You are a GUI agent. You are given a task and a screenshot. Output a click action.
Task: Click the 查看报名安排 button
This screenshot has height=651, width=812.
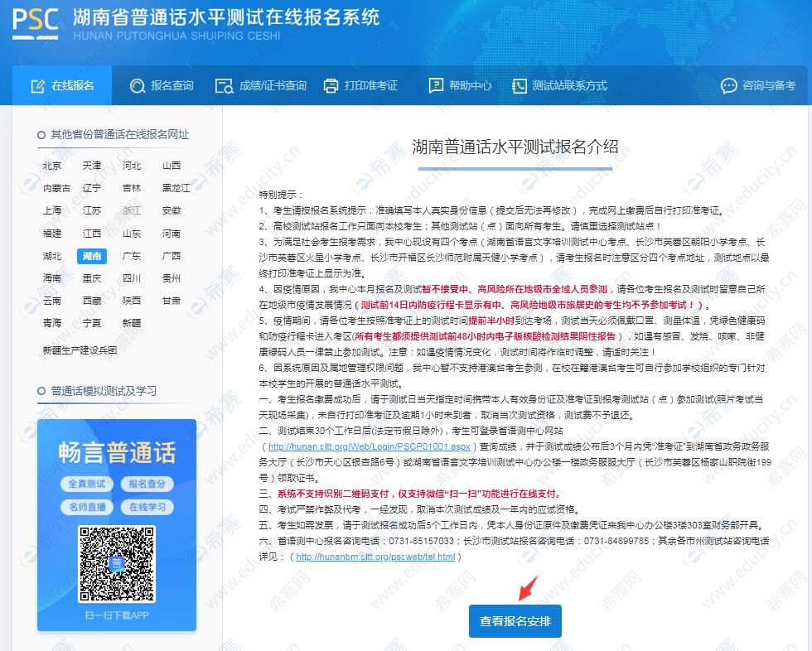515,620
